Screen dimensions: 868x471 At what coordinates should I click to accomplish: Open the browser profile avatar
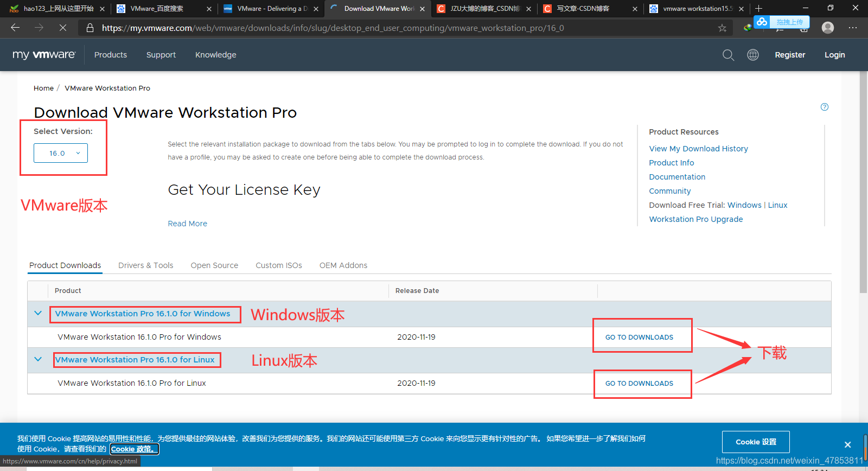pyautogui.click(x=828, y=28)
